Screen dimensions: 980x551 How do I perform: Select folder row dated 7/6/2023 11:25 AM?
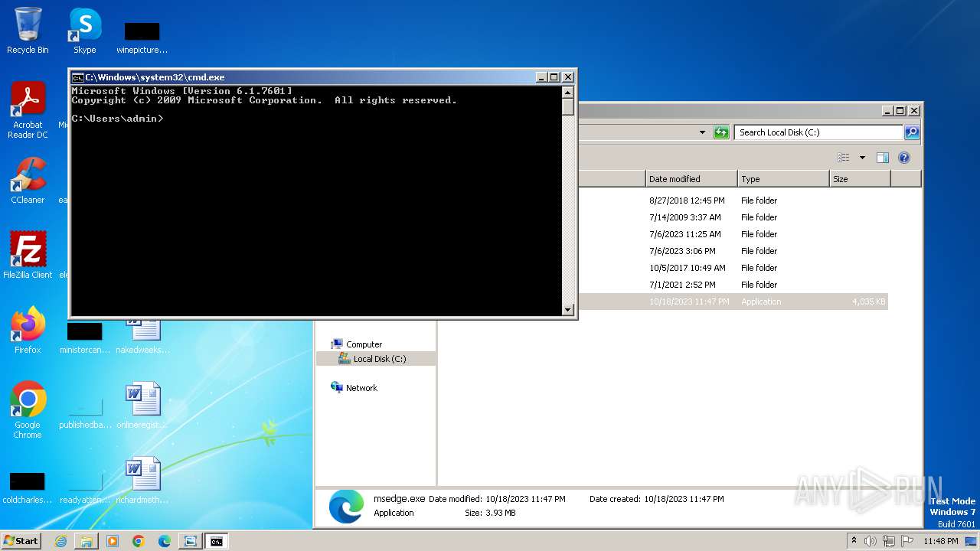pos(732,234)
